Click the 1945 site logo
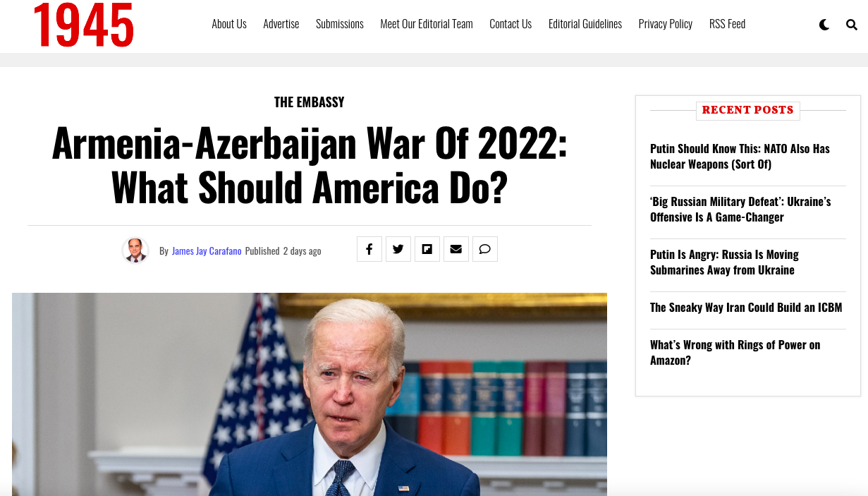This screenshot has width=868, height=496. [83, 25]
